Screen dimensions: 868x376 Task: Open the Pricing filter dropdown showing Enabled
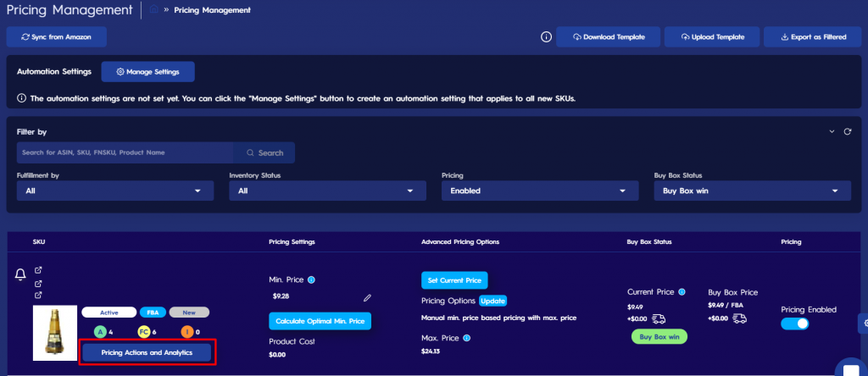[x=540, y=191]
